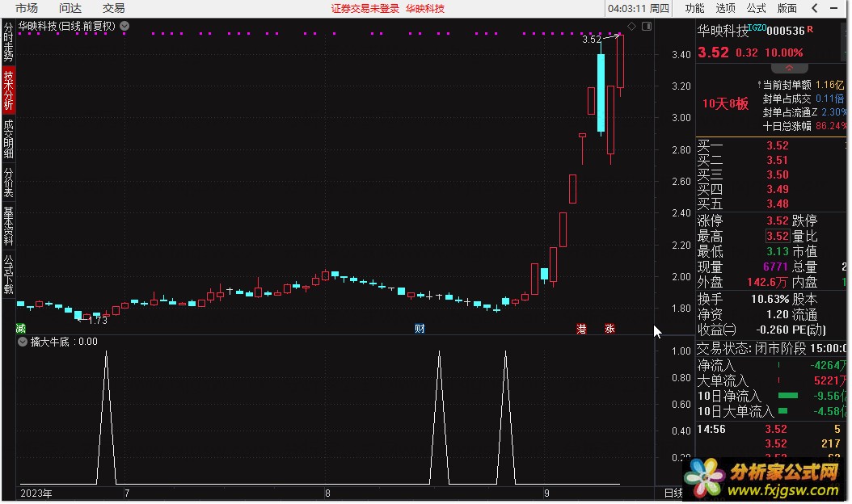Click 2023年 on the time axis
Image resolution: width=852 pixels, height=504 pixels.
(36, 493)
